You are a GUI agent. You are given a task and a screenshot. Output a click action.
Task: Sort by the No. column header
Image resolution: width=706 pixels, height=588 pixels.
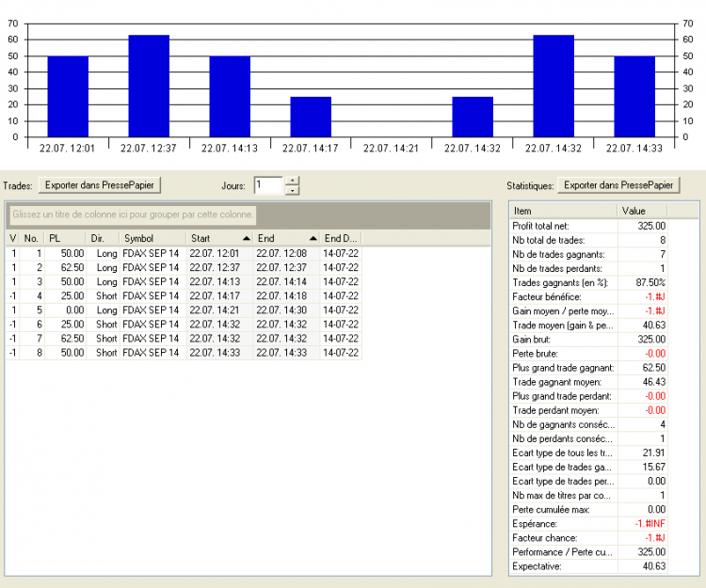[x=31, y=238]
